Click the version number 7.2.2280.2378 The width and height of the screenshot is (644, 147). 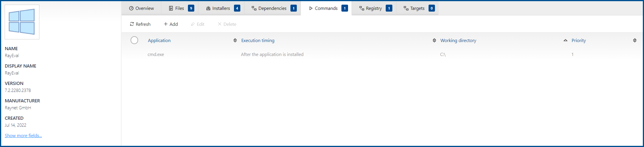click(x=18, y=90)
